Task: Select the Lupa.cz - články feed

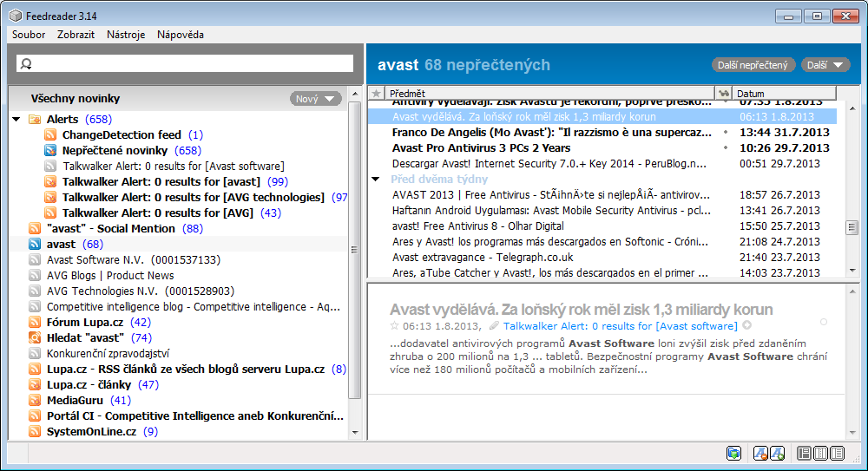Action: [89, 384]
